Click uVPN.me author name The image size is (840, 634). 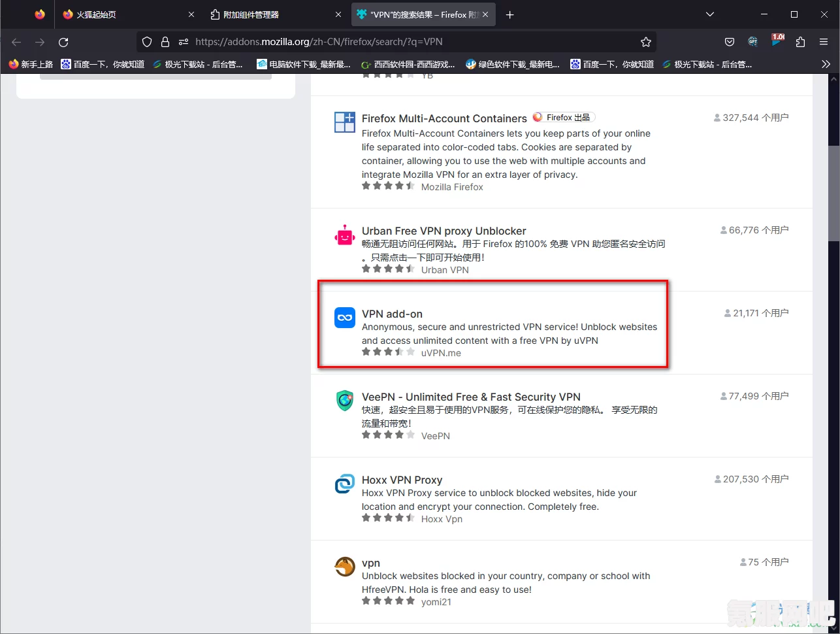tap(441, 353)
